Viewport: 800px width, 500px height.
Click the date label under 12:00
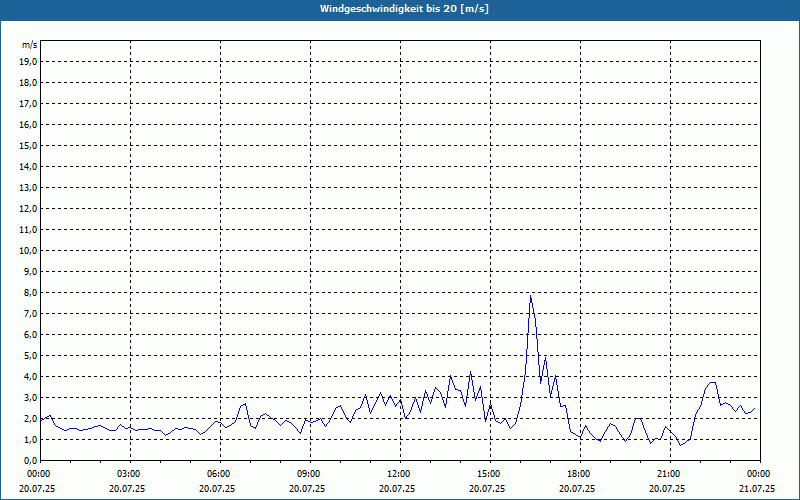click(x=397, y=488)
